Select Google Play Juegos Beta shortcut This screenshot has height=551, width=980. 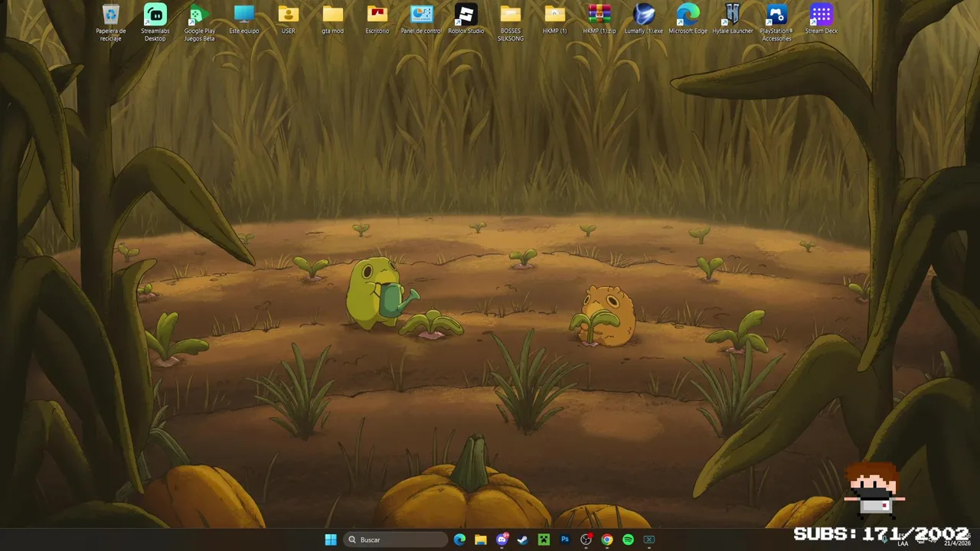coord(199,21)
